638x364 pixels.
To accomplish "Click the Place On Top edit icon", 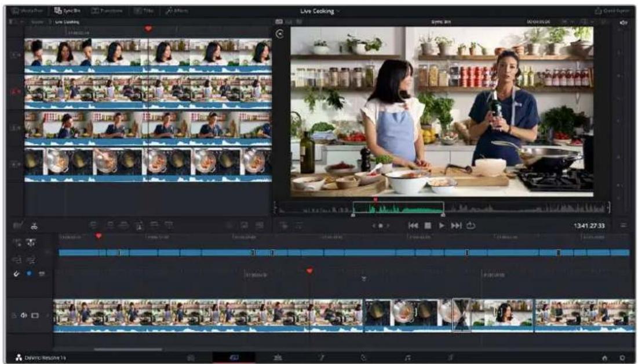I will point(154,225).
